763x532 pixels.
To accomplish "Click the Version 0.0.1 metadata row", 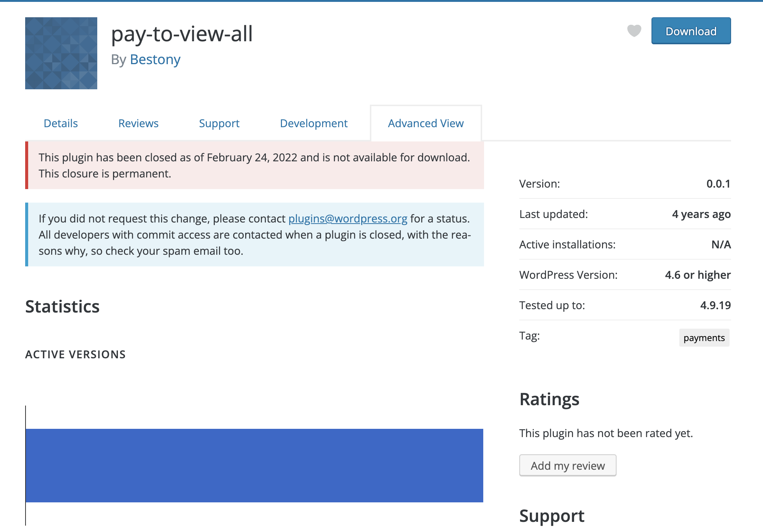I will [x=624, y=184].
